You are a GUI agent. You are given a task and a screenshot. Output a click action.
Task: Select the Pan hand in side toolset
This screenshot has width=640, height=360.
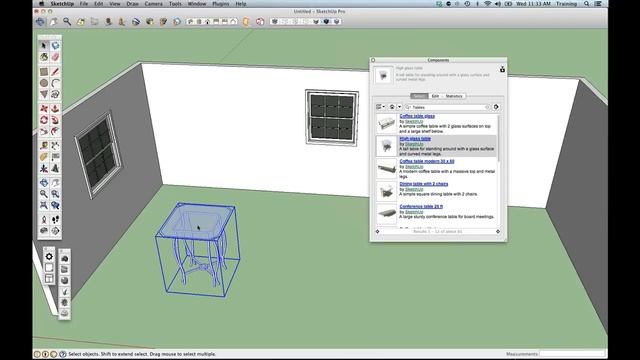[55, 182]
